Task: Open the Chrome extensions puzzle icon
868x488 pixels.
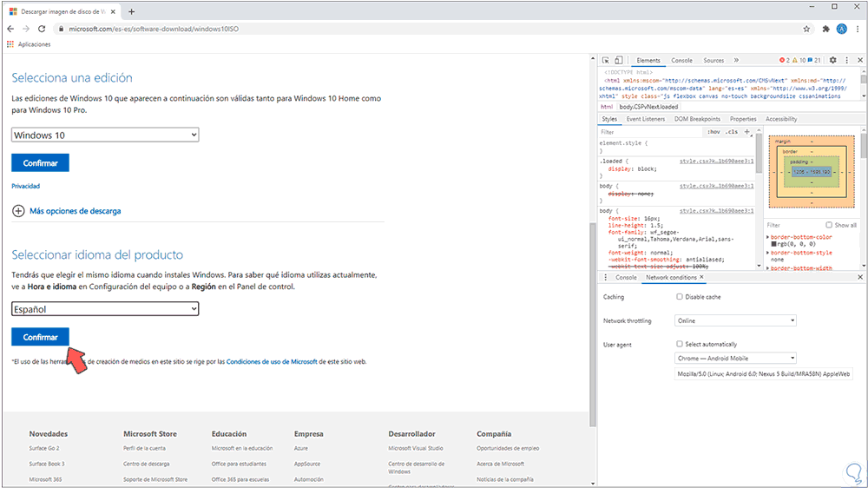Action: 825,28
